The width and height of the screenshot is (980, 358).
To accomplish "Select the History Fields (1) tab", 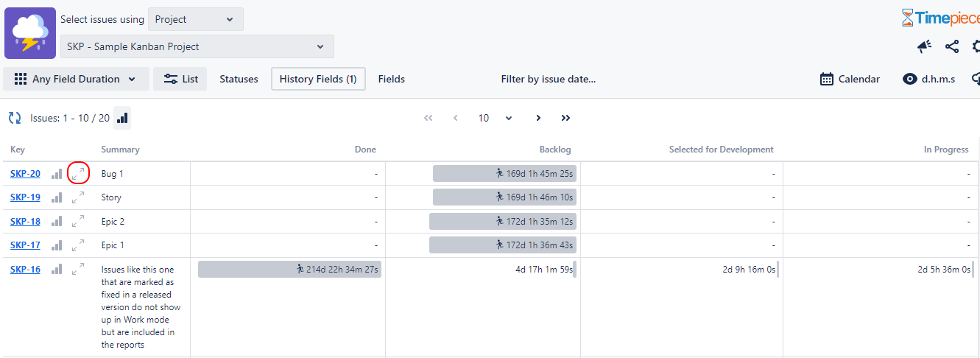I will tap(318, 79).
